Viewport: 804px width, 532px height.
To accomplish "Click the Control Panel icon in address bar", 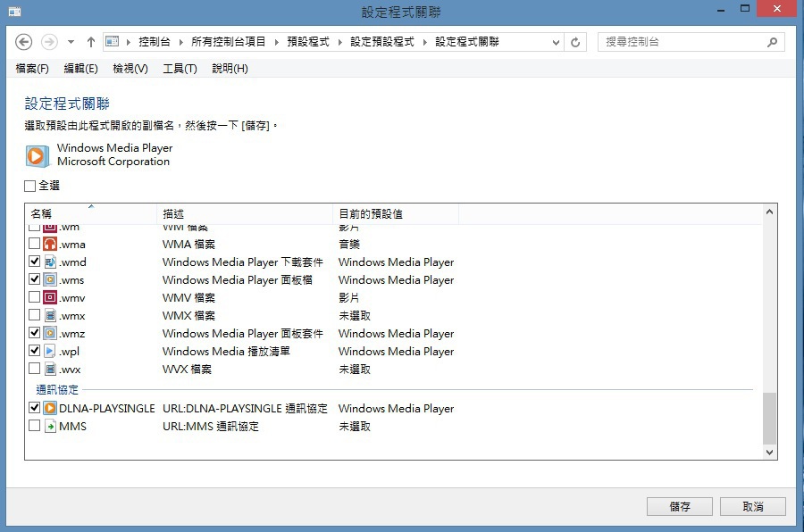I will (113, 42).
